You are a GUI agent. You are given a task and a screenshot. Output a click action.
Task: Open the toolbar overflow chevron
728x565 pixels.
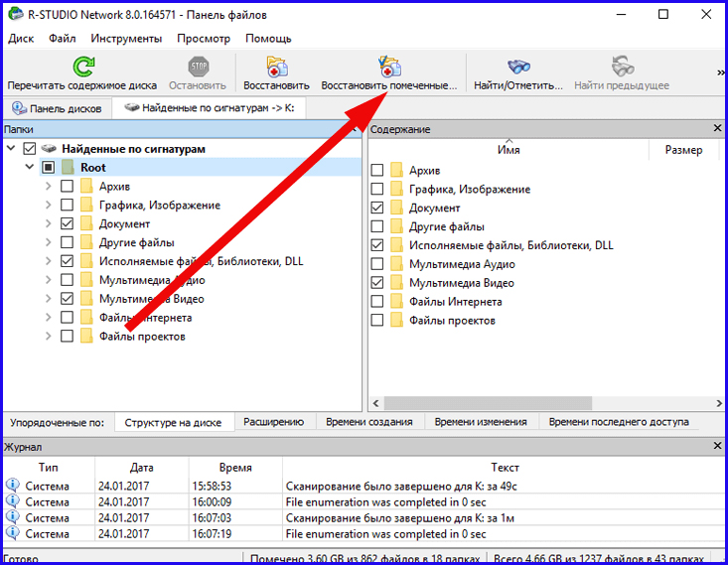[721, 72]
